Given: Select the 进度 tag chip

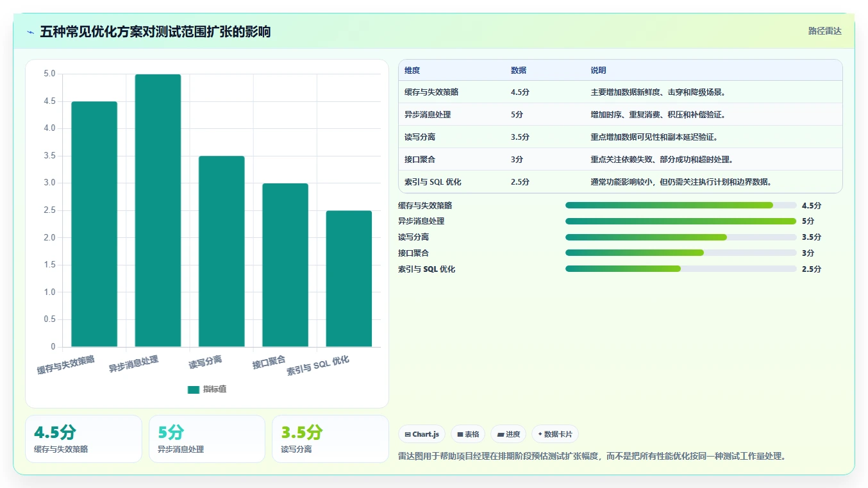Looking at the screenshot, I should 508,434.
